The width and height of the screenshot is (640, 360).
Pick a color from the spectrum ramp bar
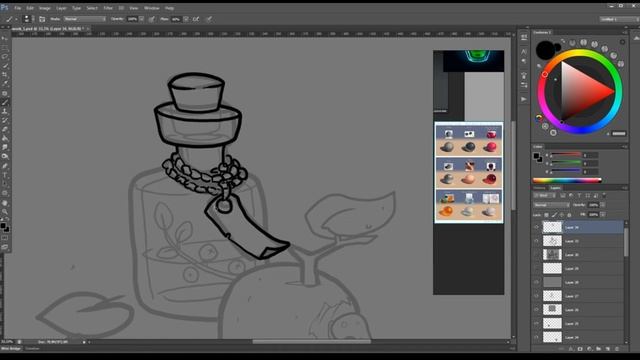tap(567, 180)
